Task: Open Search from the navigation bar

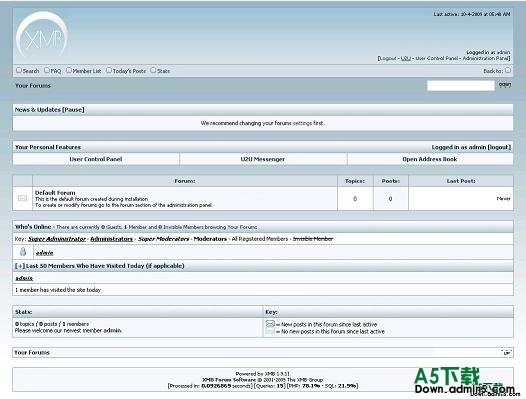Action: pyautogui.click(x=31, y=71)
